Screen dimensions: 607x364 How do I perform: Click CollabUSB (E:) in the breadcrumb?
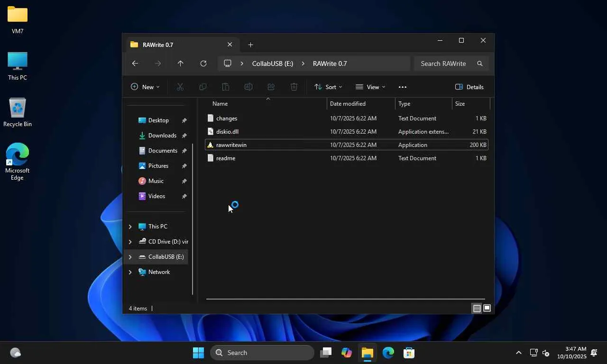(273, 64)
